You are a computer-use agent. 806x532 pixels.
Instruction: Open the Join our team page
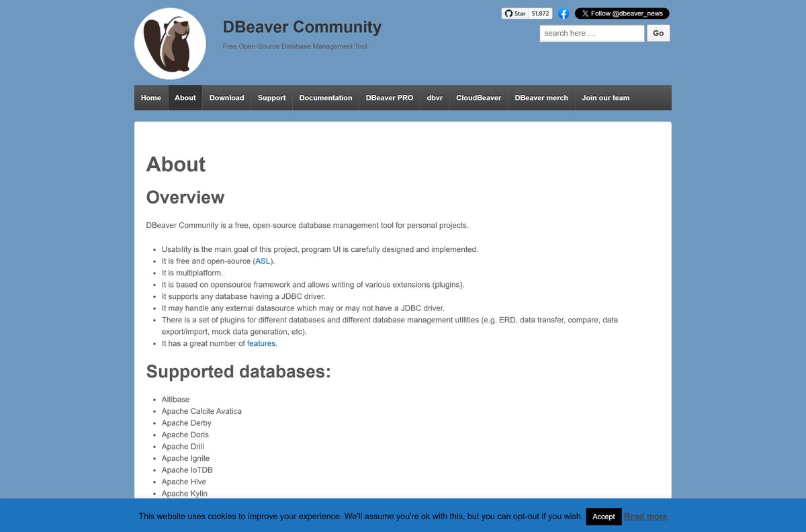[x=606, y=97]
